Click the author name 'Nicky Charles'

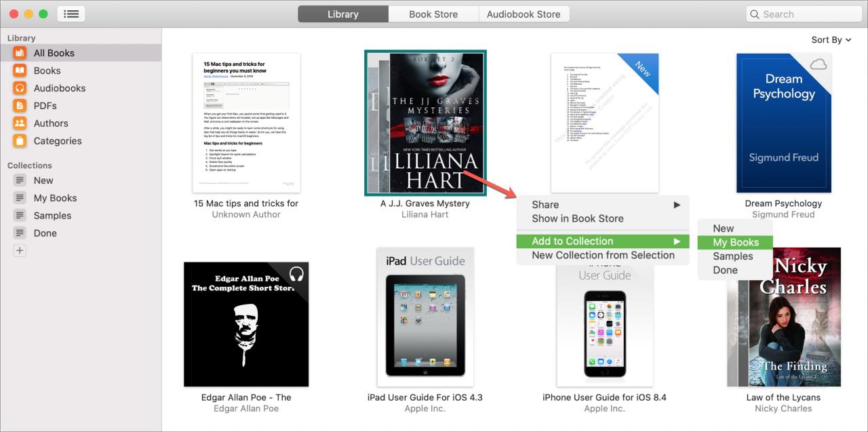783,408
